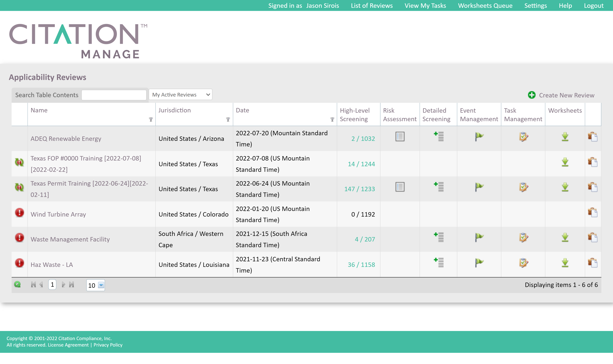Open Worksheets Queue in top menu

pyautogui.click(x=485, y=6)
